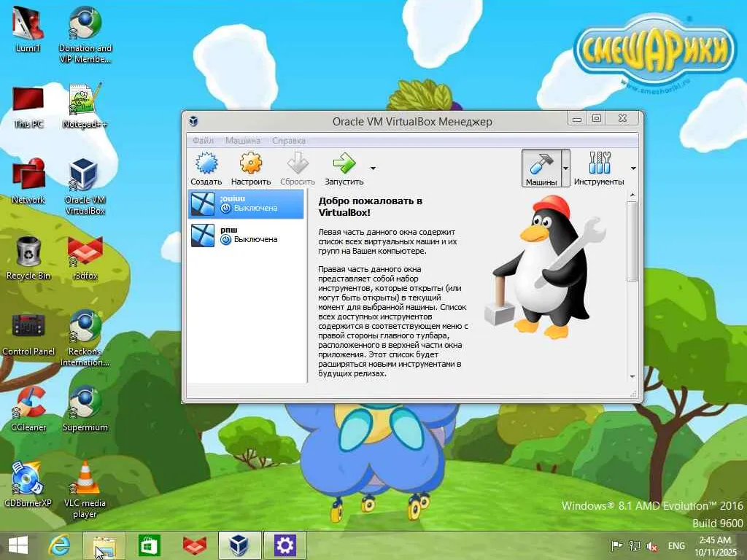This screenshot has width=747, height=560.
Task: Click welcome pane scrollbar up arrow
Action: pyautogui.click(x=632, y=195)
